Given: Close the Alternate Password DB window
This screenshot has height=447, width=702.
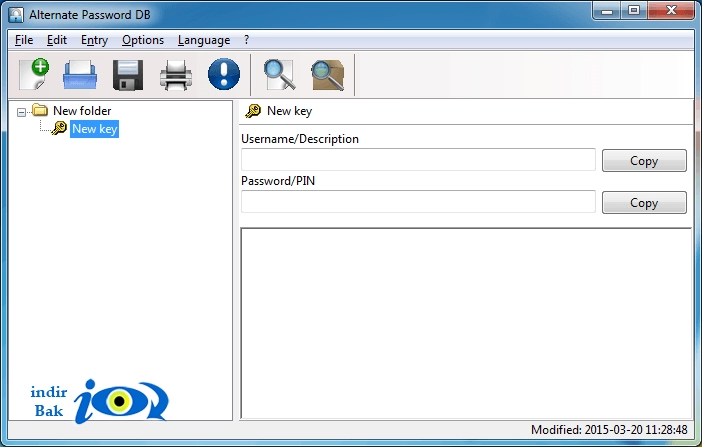Looking at the screenshot, I should pos(671,11).
